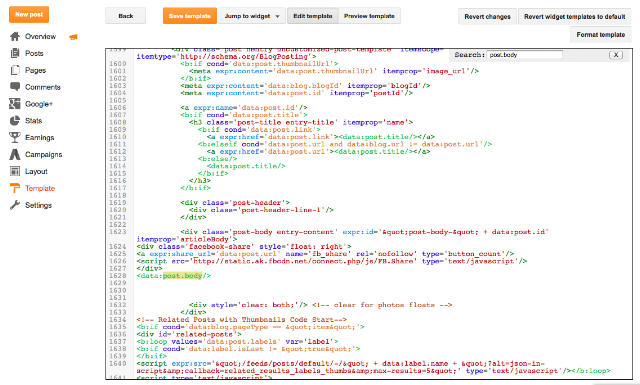Click Revert widget templates to default
The width and height of the screenshot is (640, 385).
575,17
